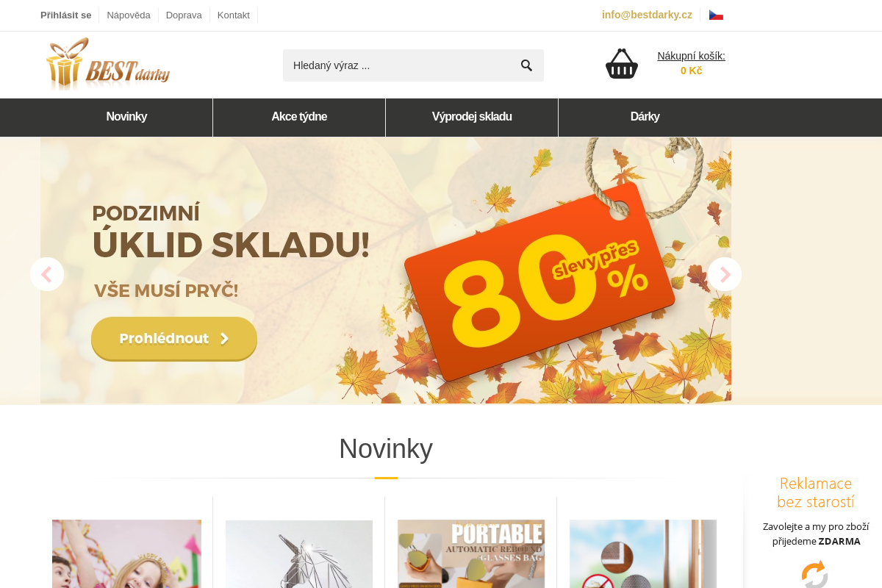Advance to next banner slide arrow
The image size is (882, 588).
pyautogui.click(x=725, y=274)
